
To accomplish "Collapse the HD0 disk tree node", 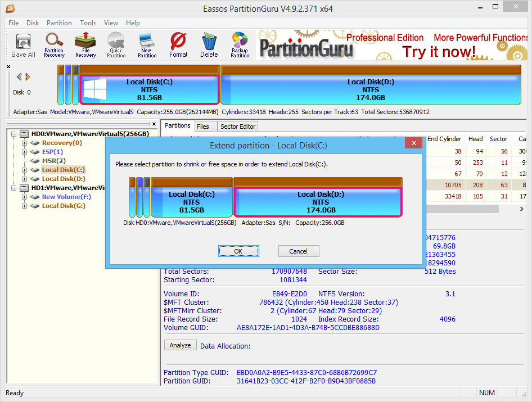I will tap(14, 134).
